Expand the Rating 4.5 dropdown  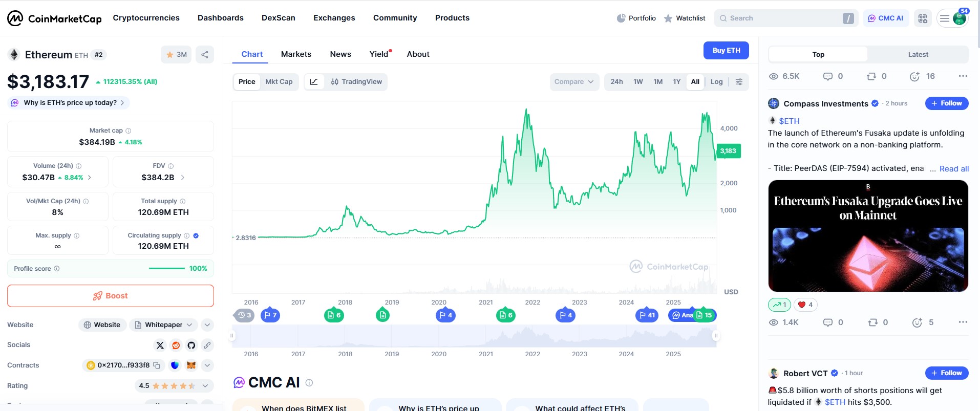pyautogui.click(x=205, y=386)
